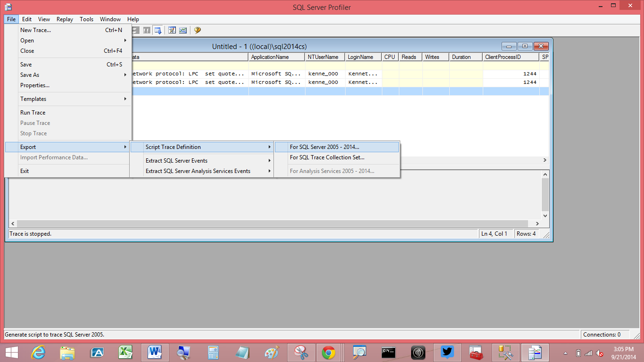Select Script Trace Definition submenu item
This screenshot has height=362, width=644.
pyautogui.click(x=203, y=147)
